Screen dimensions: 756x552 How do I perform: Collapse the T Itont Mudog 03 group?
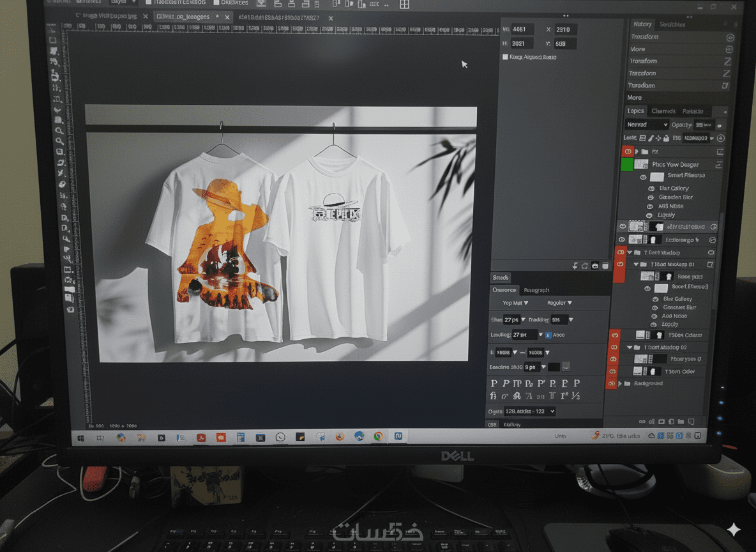coord(630,348)
